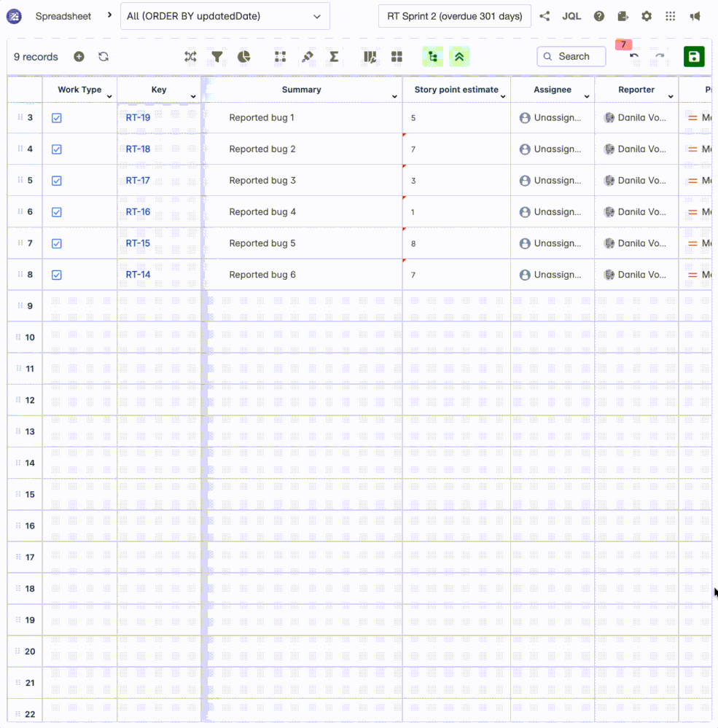Click the Spreadsheet breadcrumb
Viewport: 718px width, 728px height.
click(63, 16)
